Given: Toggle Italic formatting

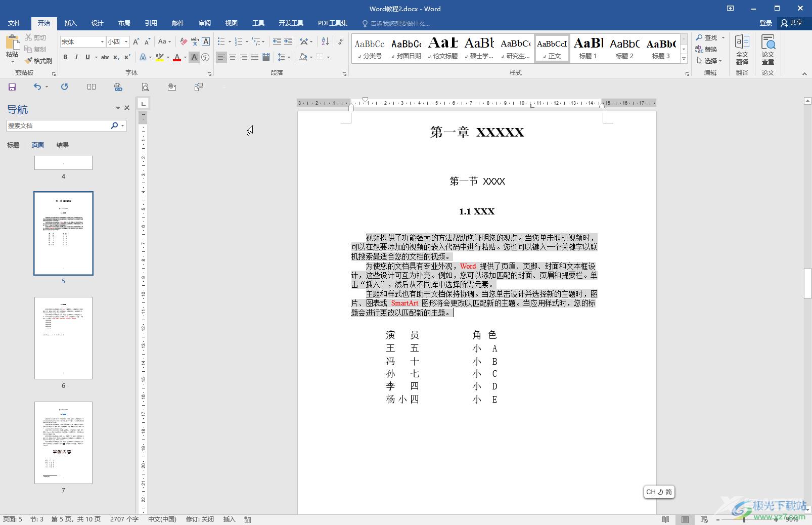Looking at the screenshot, I should click(x=76, y=57).
